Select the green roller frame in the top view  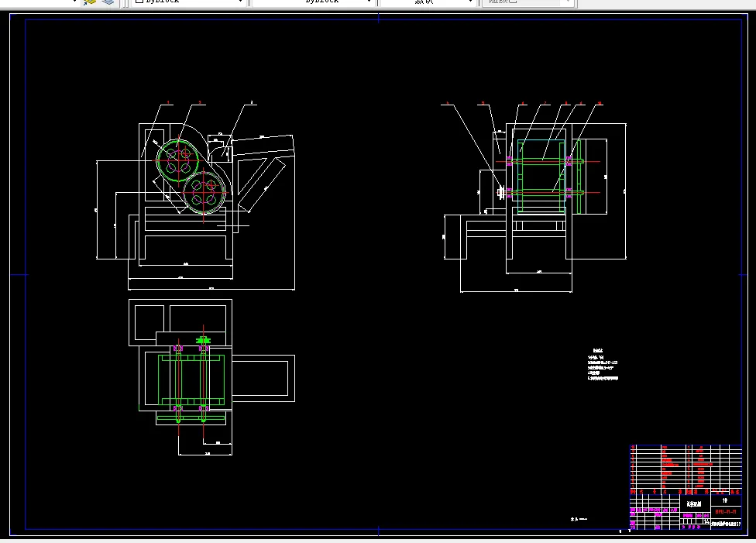pyautogui.click(x=191, y=380)
